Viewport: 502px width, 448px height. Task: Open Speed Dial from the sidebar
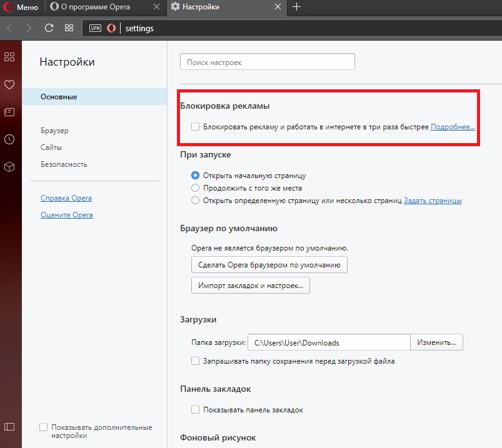9,57
